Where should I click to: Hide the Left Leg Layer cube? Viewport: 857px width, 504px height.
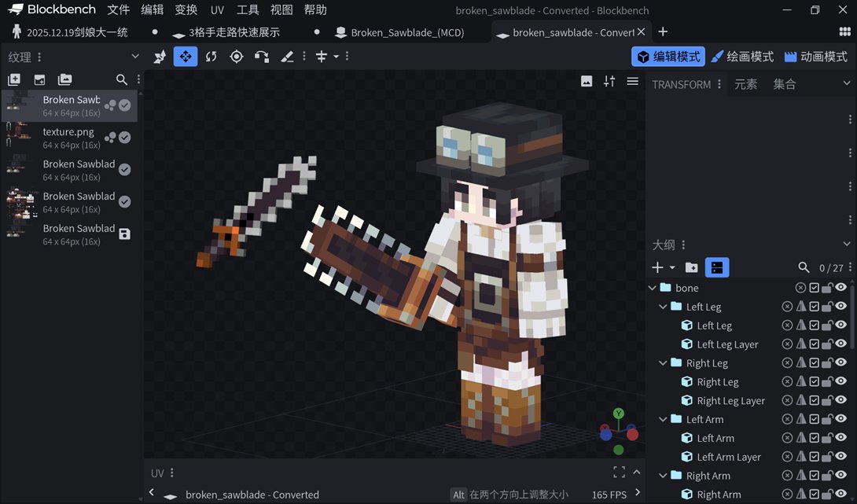[x=840, y=344]
